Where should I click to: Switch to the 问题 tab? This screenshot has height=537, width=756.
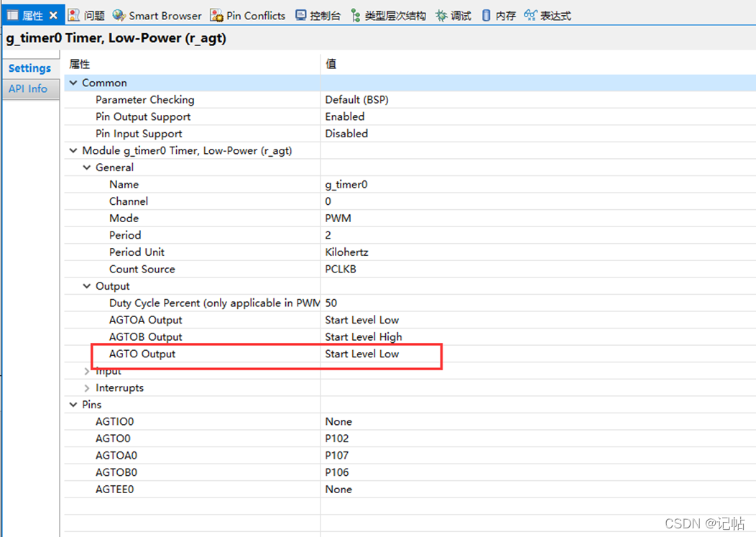[x=94, y=15]
